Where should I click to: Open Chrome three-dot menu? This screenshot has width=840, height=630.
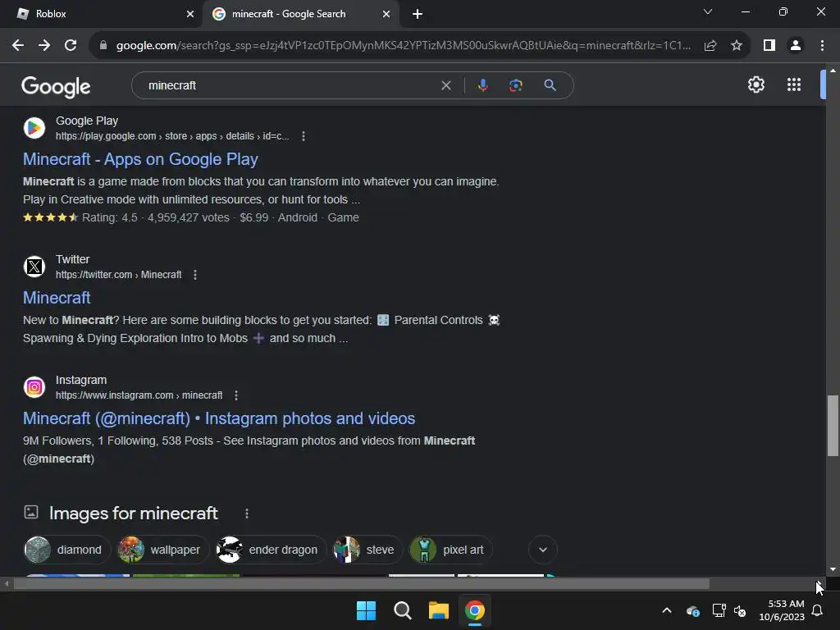pyautogui.click(x=822, y=46)
